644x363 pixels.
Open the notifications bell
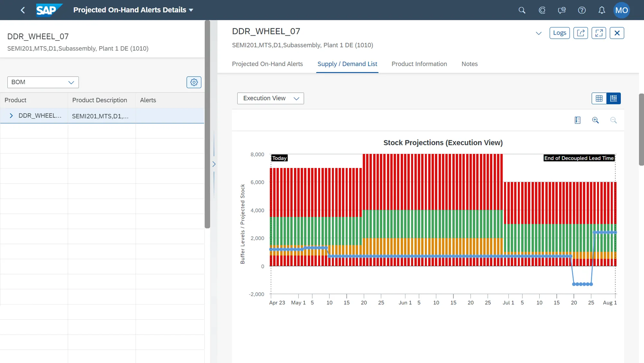[601, 10]
